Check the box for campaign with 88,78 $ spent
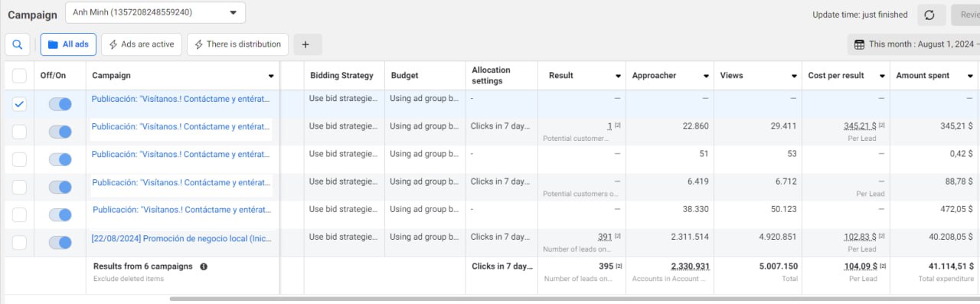Image resolution: width=980 pixels, height=304 pixels. click(19, 187)
